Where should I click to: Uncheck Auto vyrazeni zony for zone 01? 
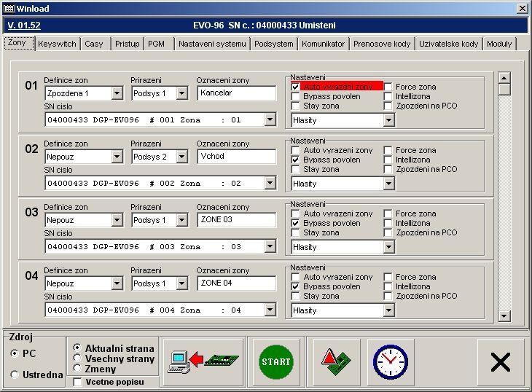pos(295,87)
